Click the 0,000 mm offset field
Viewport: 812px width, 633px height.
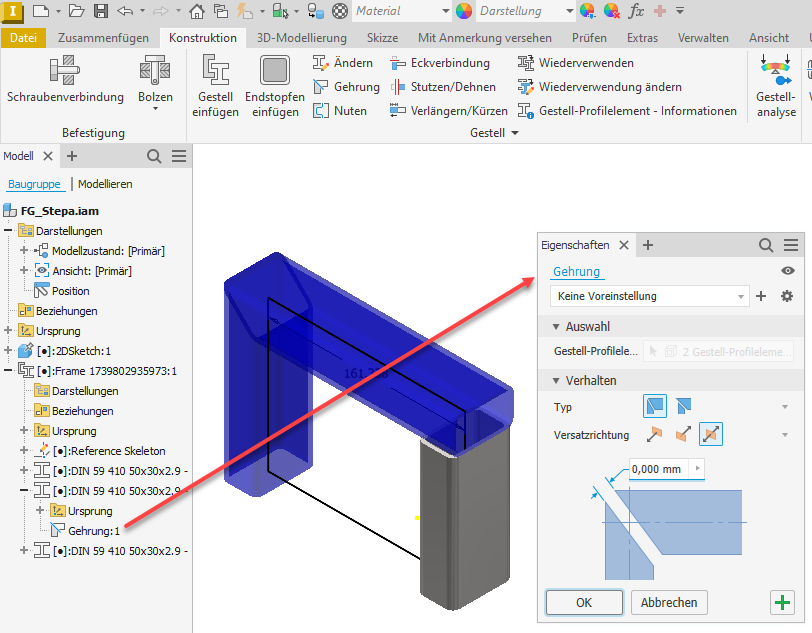coord(657,469)
